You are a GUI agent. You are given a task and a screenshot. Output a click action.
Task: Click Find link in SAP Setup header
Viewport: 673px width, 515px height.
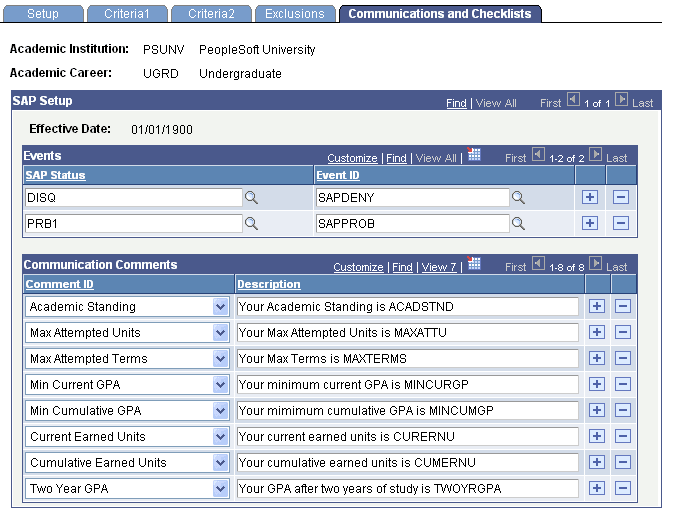pos(456,103)
